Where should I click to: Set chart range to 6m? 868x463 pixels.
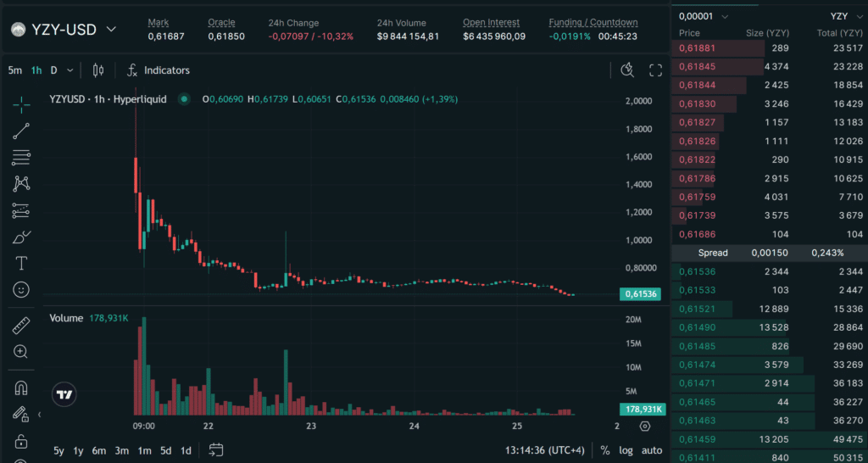coord(99,450)
